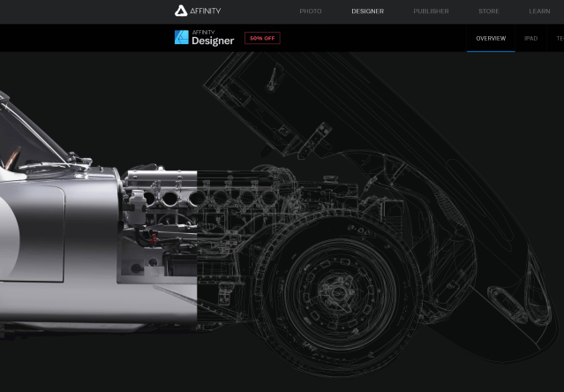
Task: Click the Affinity logo in the top bar
Action: click(198, 11)
